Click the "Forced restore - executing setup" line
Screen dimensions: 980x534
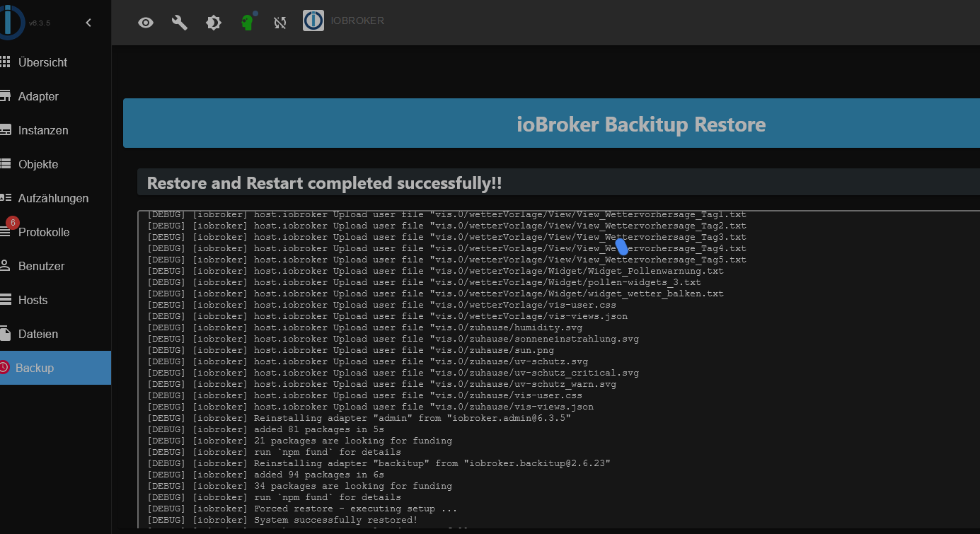tap(302, 509)
